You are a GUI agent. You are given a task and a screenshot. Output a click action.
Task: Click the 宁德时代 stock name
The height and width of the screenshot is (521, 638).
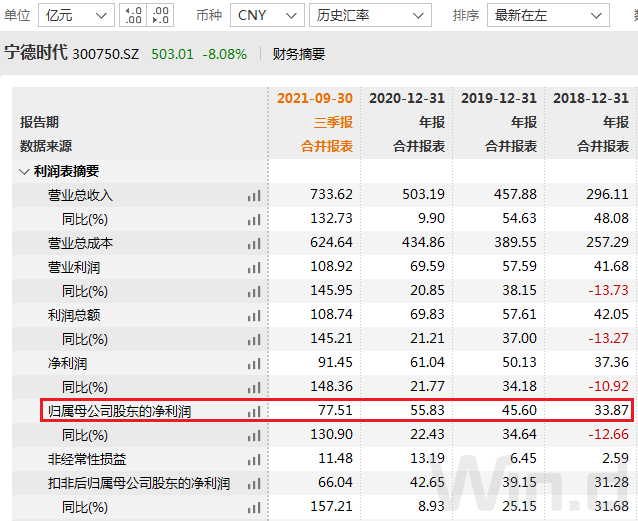[x=36, y=53]
